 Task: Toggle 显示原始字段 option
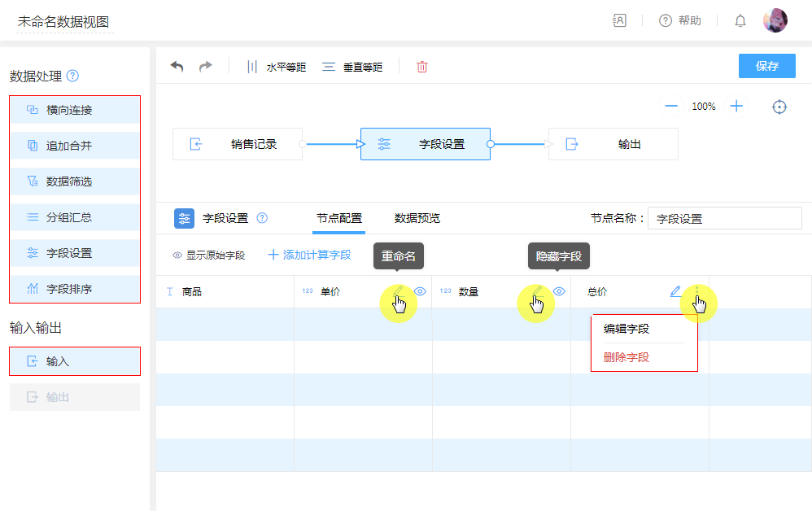(208, 255)
